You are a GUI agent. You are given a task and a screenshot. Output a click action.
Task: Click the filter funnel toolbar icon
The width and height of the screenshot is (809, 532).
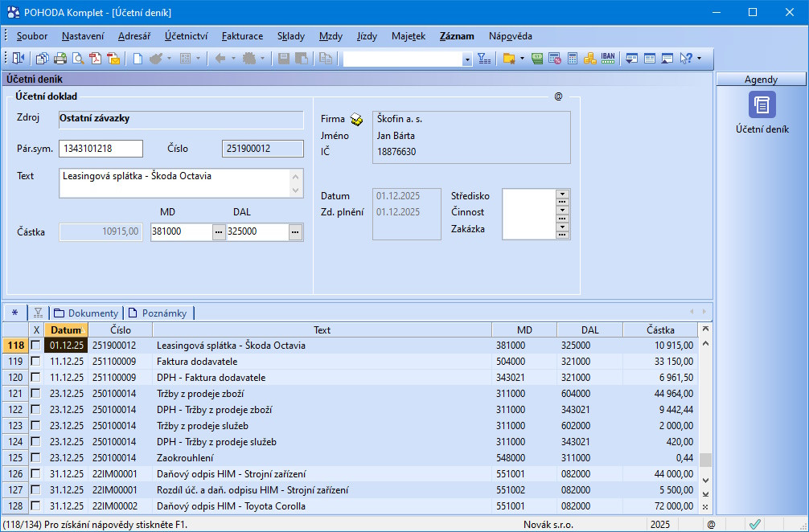483,59
